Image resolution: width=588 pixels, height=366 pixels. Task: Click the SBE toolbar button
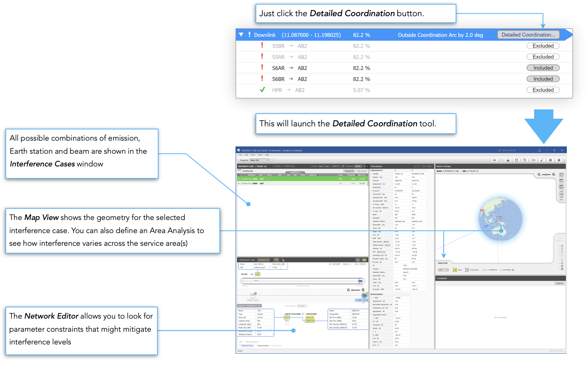click(494, 160)
